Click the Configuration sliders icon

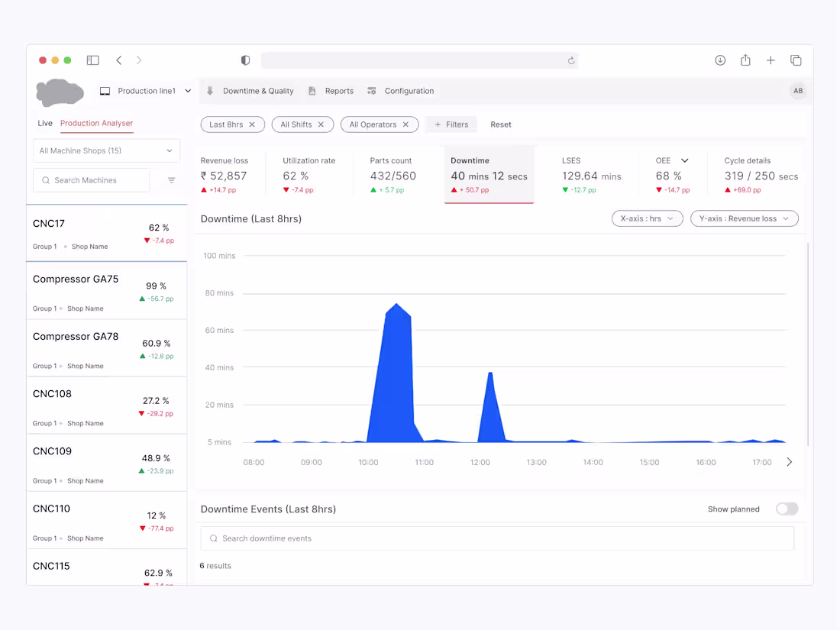pos(371,91)
